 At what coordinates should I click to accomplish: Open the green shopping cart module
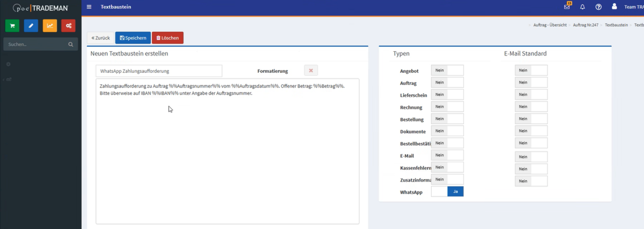(12, 25)
